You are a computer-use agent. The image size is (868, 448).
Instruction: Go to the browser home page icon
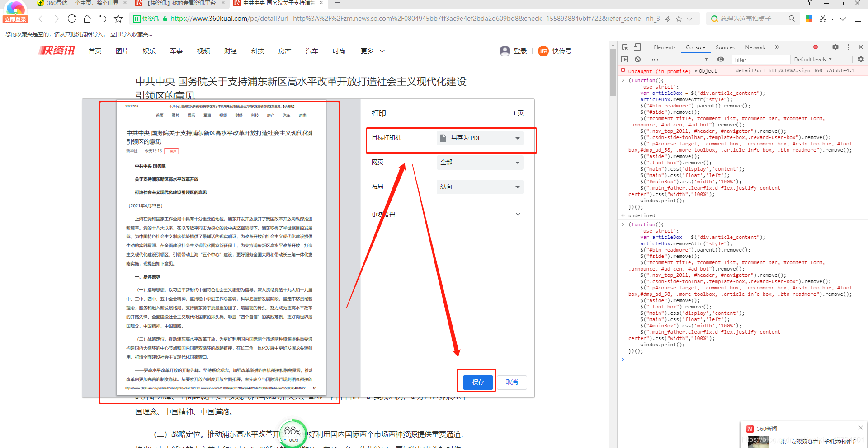click(x=87, y=19)
